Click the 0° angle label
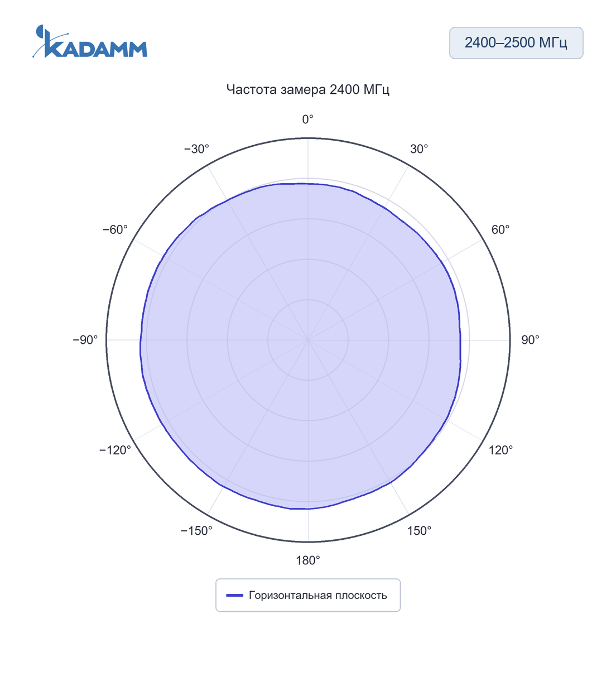Image resolution: width=616 pixels, height=676 pixels. click(x=308, y=119)
